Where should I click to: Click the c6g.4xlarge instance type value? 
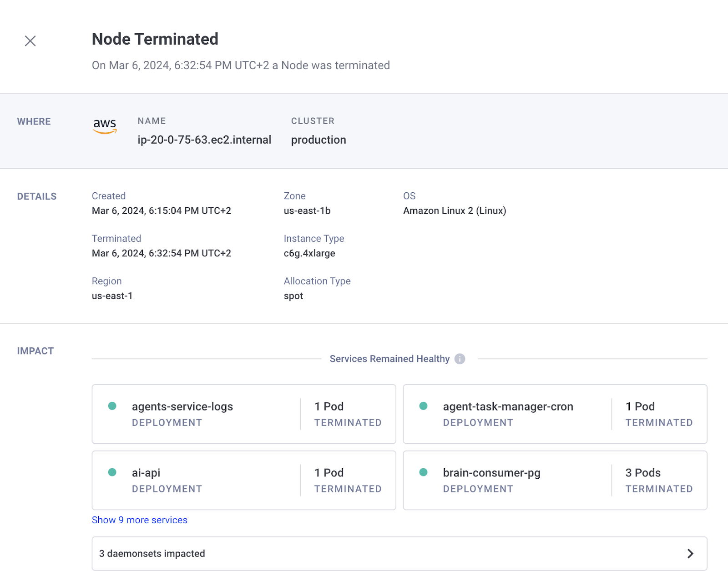point(309,253)
